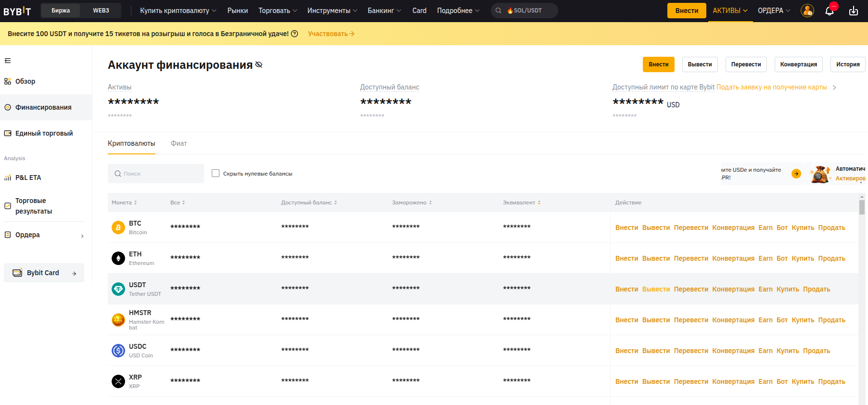Click Вывести link in USDC row
This screenshot has height=405, width=868.
[656, 351]
